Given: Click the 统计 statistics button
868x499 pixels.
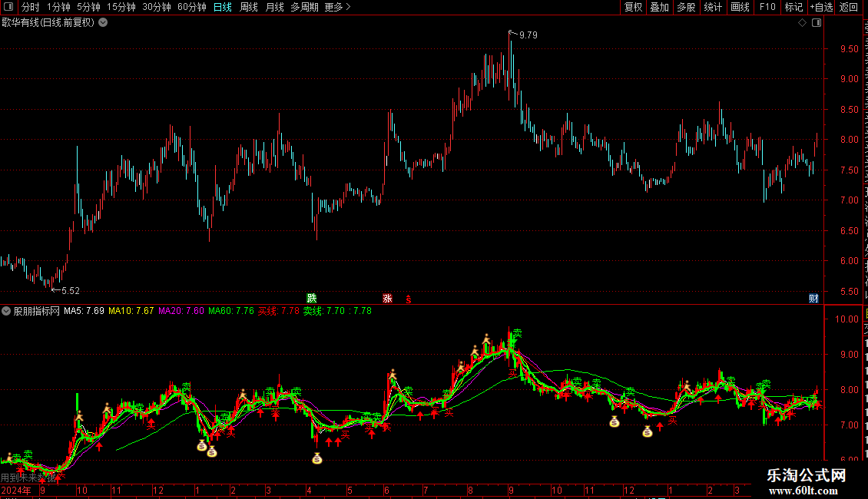Looking at the screenshot, I should click(x=712, y=7).
